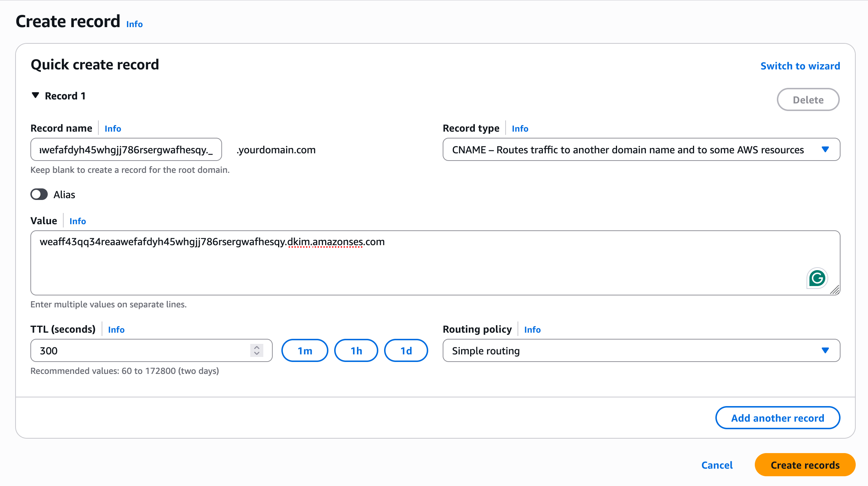Set TTL to 1h preset
The width and height of the screenshot is (868, 486).
pyautogui.click(x=356, y=351)
